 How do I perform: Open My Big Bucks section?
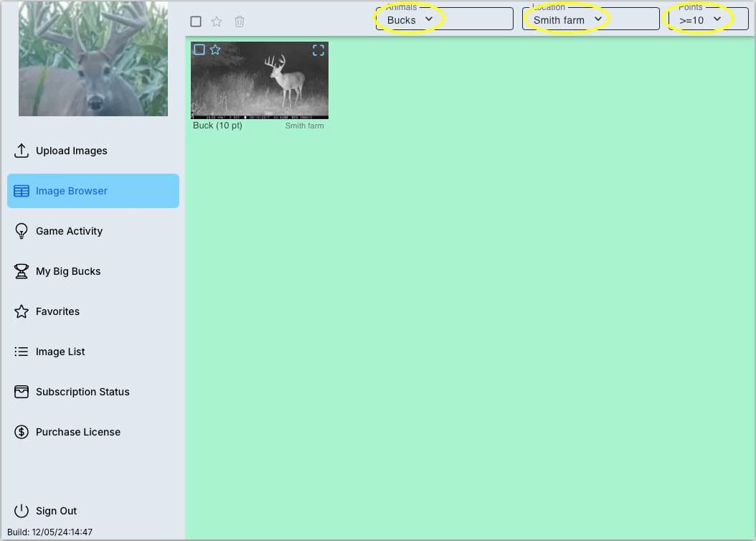pyautogui.click(x=93, y=271)
